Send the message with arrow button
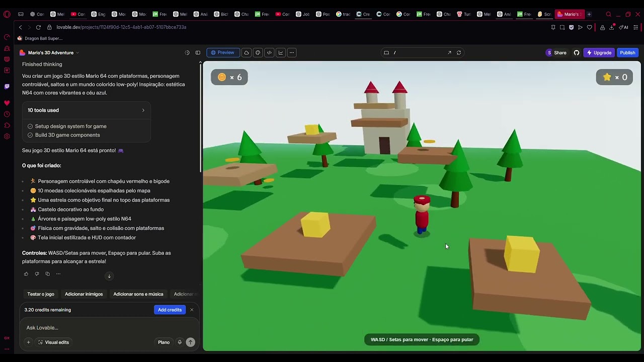Screen dimensions: 644x362 click(190, 342)
